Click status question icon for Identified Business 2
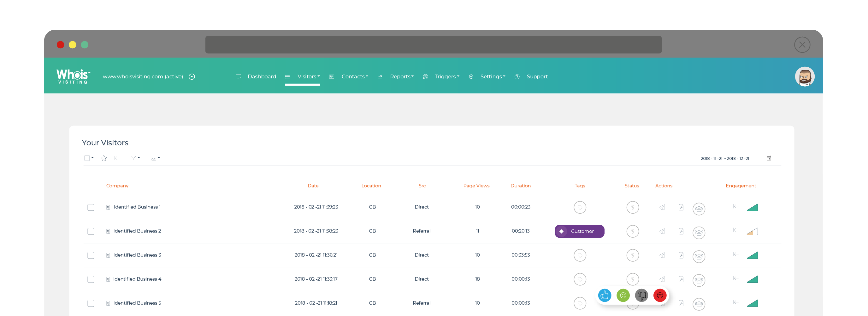 (633, 231)
